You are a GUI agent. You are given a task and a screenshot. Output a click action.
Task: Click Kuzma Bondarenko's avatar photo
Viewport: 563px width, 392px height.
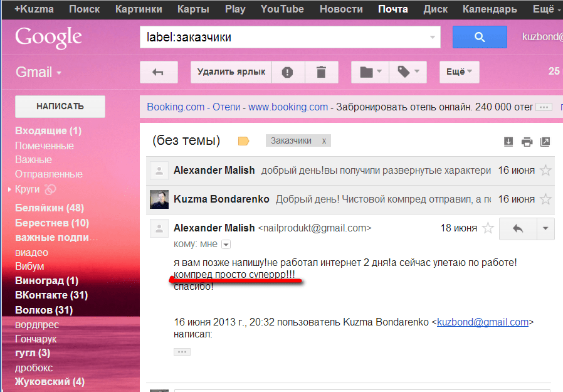(x=159, y=199)
